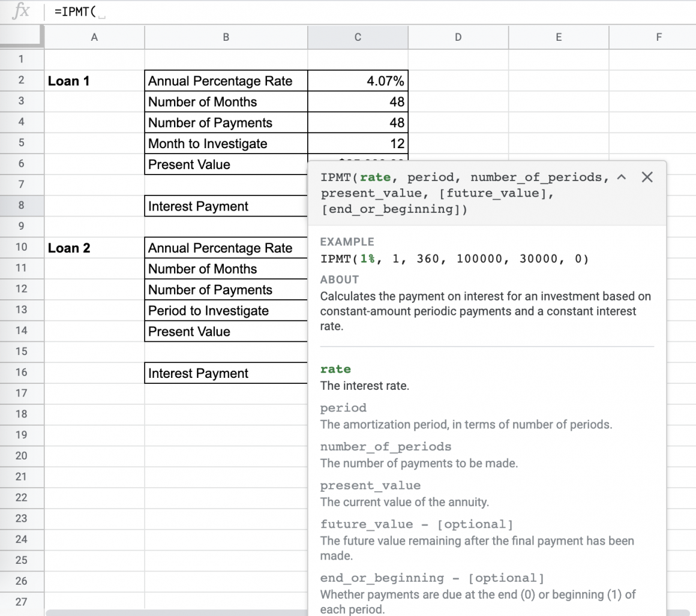Dismiss the IPMT help popup via X
696x616 pixels.
(647, 177)
